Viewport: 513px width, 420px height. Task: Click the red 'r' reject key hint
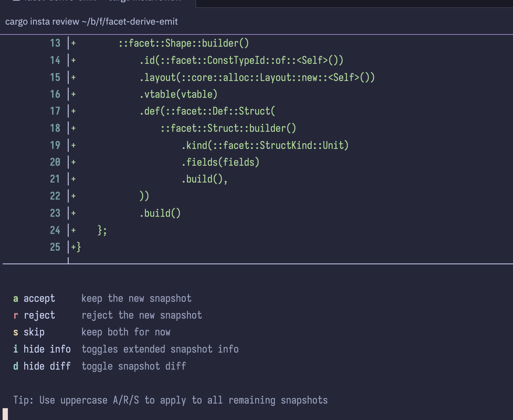point(15,315)
